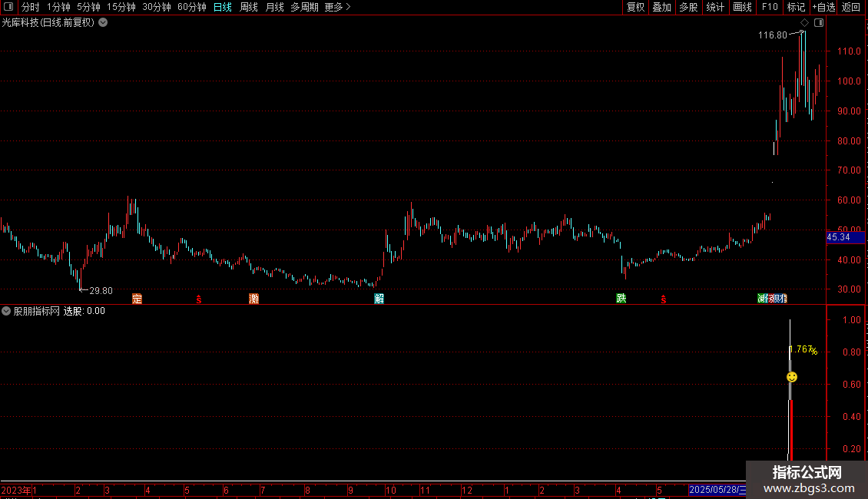Activate the 画线 drawing tools
The image size is (868, 499).
pyautogui.click(x=742, y=7)
